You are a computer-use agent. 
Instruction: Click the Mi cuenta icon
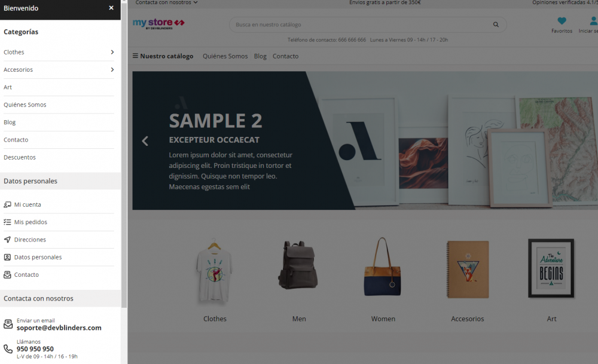[x=7, y=204]
